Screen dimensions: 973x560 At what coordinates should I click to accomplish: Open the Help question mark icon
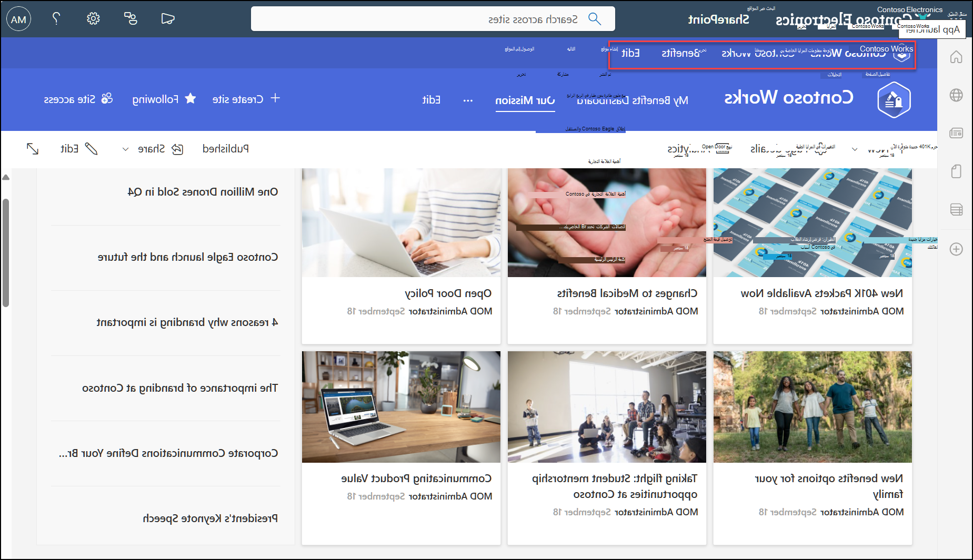(56, 19)
